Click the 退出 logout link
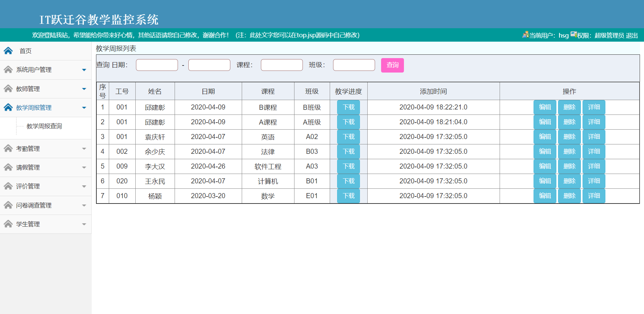This screenshot has height=314, width=644. pyautogui.click(x=632, y=36)
